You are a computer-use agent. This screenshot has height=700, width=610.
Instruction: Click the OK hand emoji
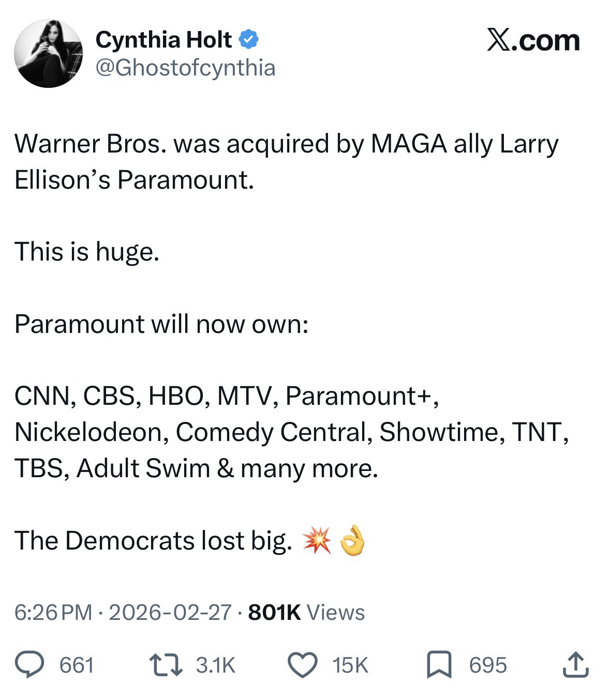coord(352,540)
